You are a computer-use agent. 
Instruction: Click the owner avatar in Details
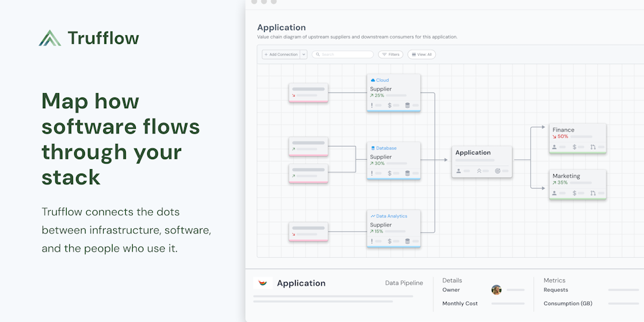(496, 290)
